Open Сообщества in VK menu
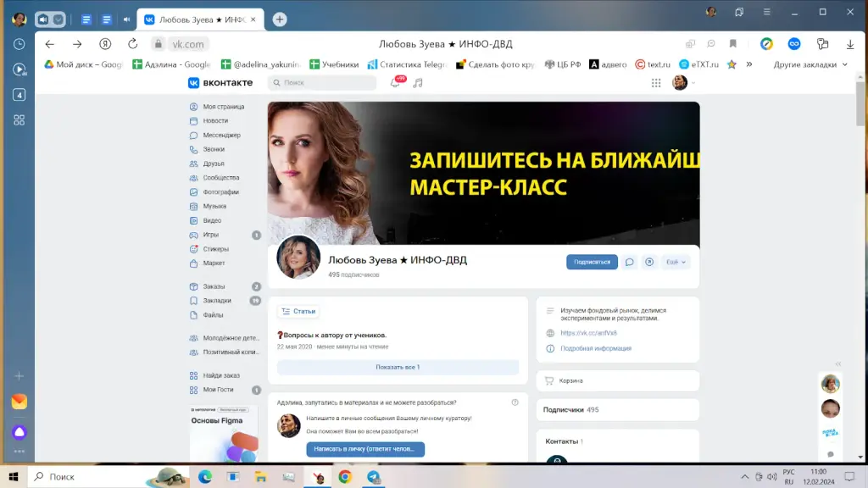The width and height of the screenshot is (868, 488). 221,178
